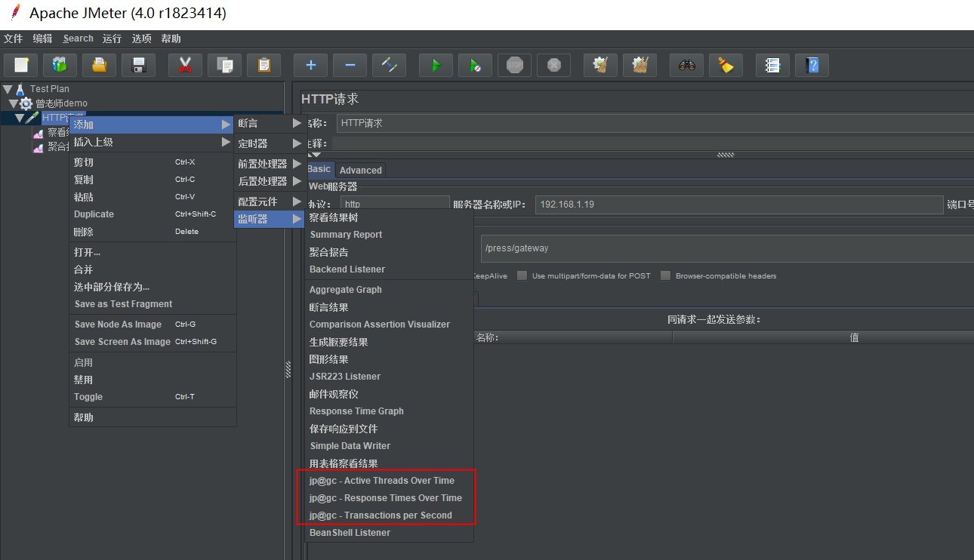Open an existing test plan with the Open icon

pos(99,65)
